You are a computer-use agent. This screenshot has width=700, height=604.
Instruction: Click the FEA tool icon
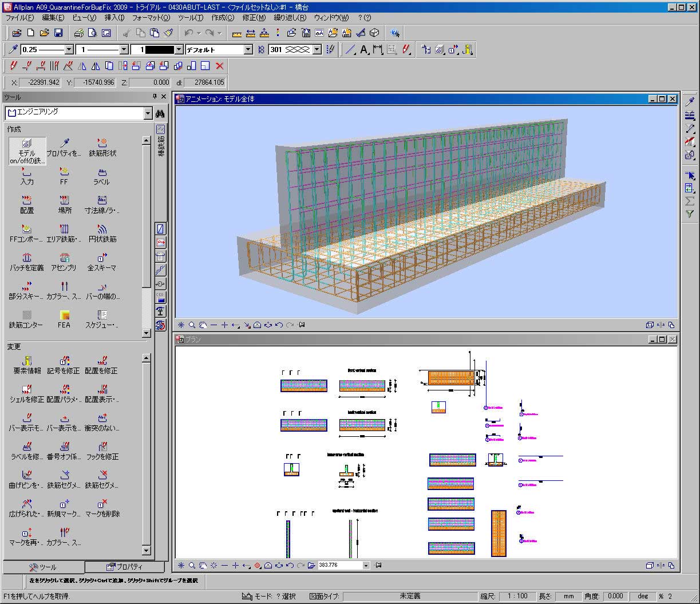(x=64, y=319)
